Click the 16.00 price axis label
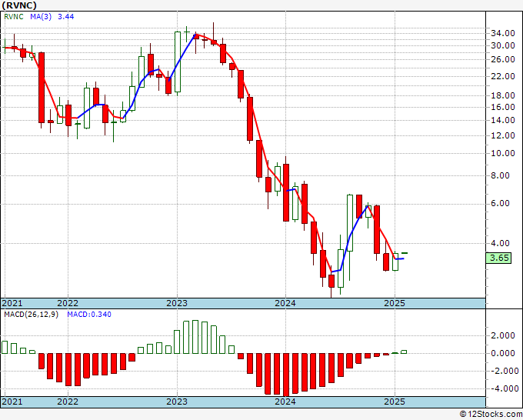Image resolution: width=523 pixels, height=420 pixels. point(503,107)
